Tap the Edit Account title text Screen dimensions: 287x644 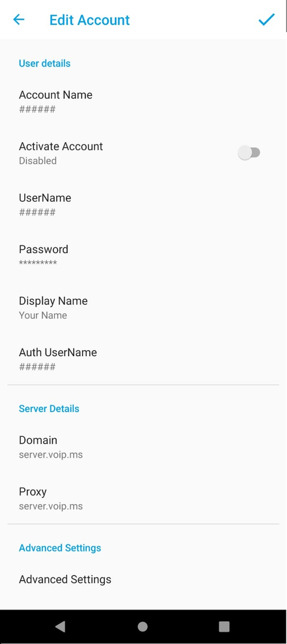pos(89,20)
